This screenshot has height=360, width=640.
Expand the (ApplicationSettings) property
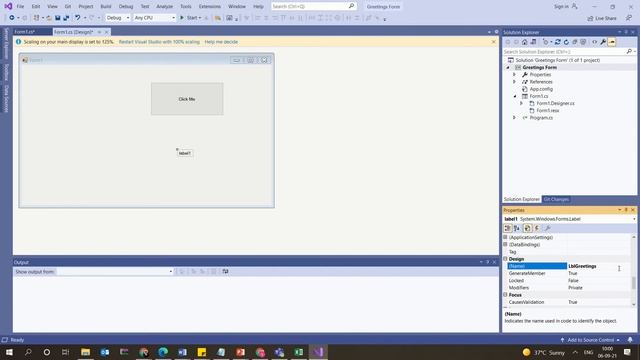[x=505, y=237]
